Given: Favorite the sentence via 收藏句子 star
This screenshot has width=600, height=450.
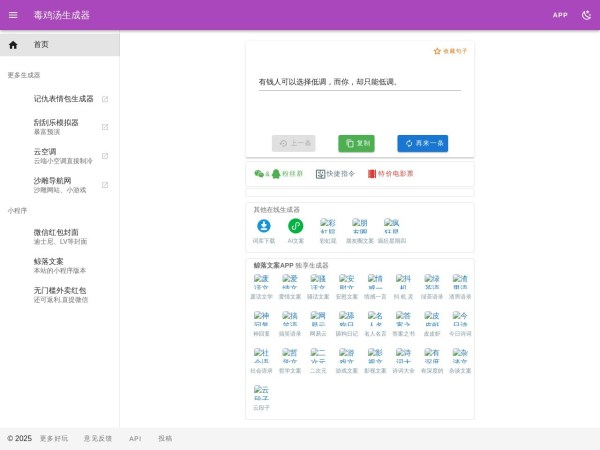Looking at the screenshot, I should point(450,51).
